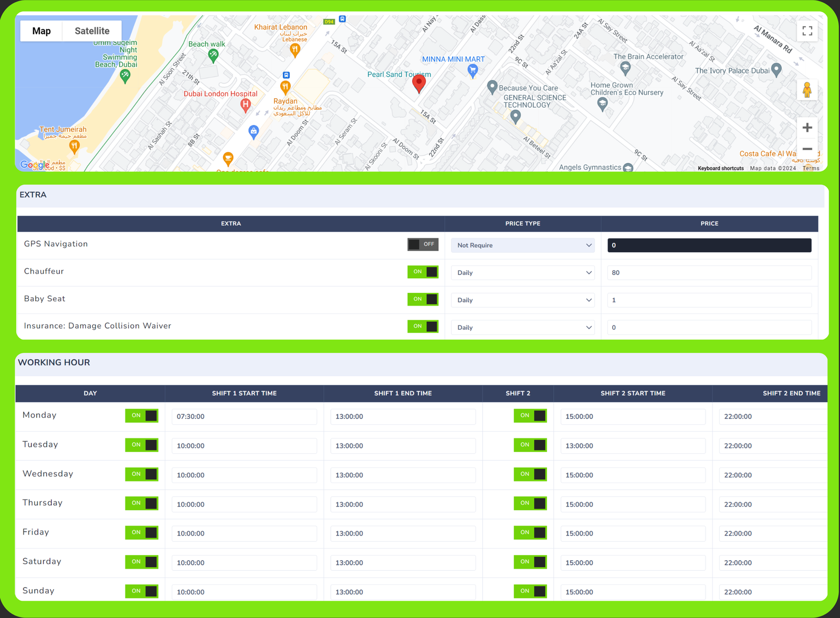Image resolution: width=840 pixels, height=618 pixels.
Task: Click Dubai London Hospital marker icon
Action: click(245, 106)
